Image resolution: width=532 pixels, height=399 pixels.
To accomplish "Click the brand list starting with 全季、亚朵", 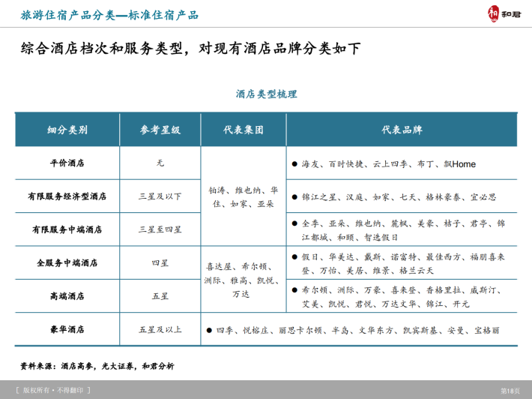I will (399, 230).
